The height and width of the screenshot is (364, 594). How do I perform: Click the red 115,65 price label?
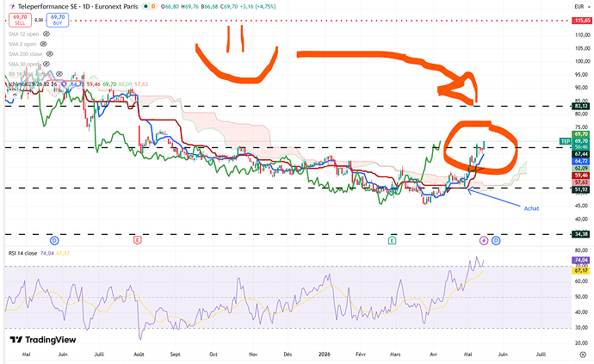pos(582,20)
